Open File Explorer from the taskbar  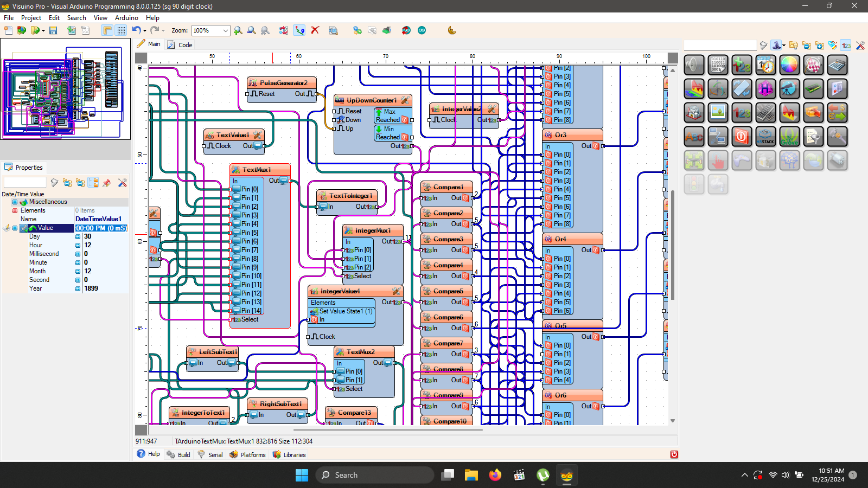(x=471, y=475)
